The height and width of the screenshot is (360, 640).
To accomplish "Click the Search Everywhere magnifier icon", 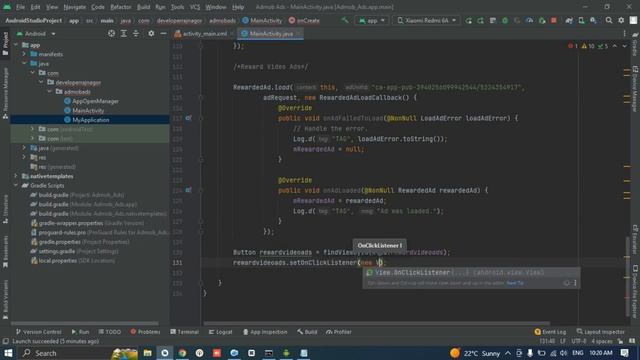I will click(x=609, y=20).
